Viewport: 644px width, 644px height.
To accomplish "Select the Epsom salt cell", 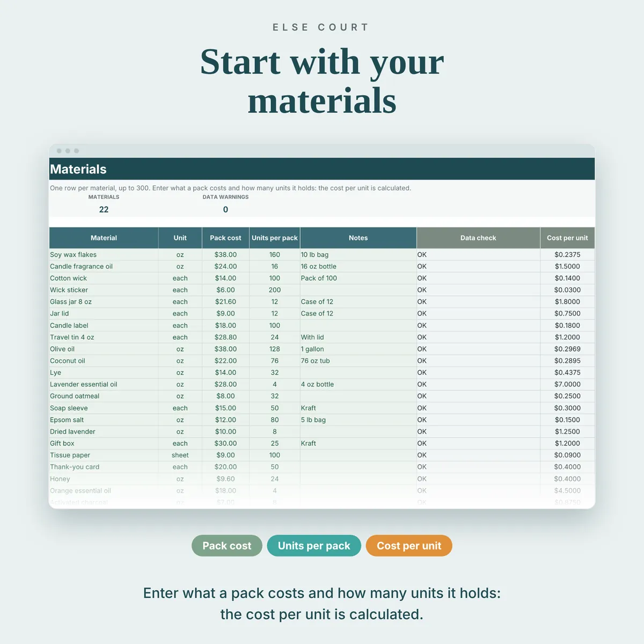I will (x=104, y=420).
